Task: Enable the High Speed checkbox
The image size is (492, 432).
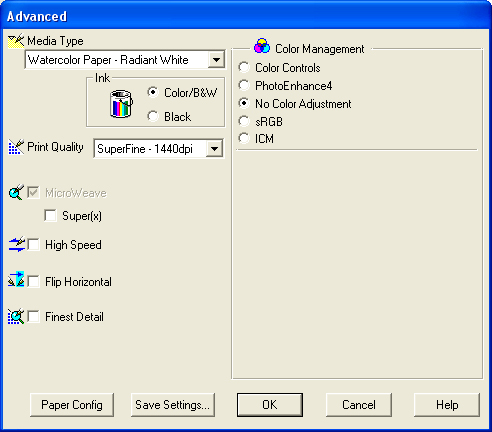Action: pyautogui.click(x=33, y=244)
